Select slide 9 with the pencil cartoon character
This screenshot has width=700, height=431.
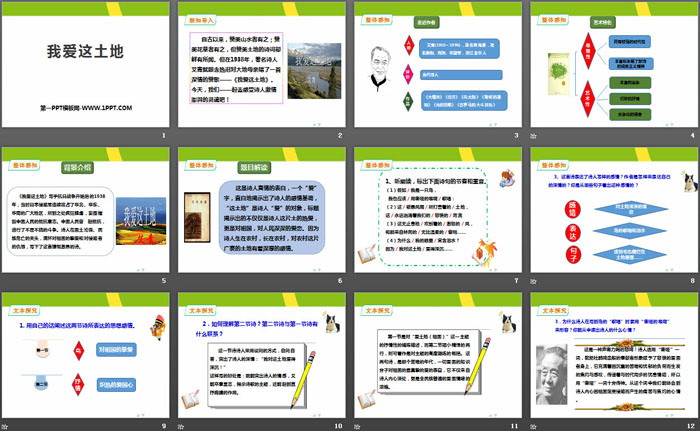click(x=86, y=356)
